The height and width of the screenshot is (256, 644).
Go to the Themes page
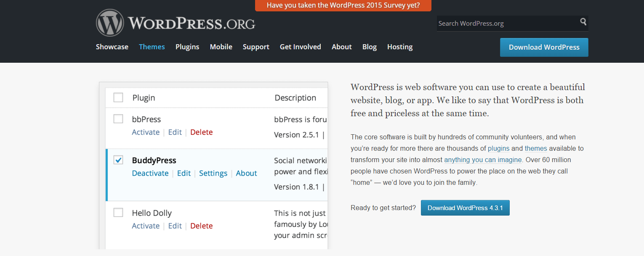[x=152, y=47]
